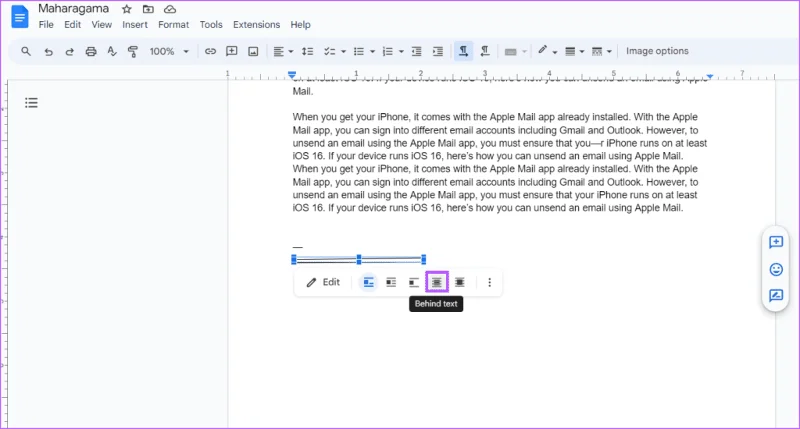Select the Wrap text option
The height and width of the screenshot is (429, 800).
point(391,282)
